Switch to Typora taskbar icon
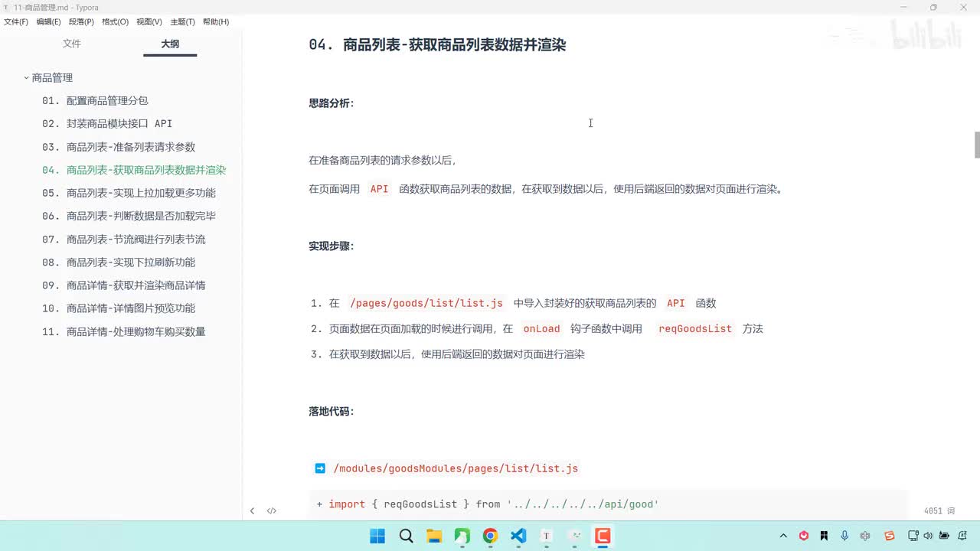The width and height of the screenshot is (980, 551). point(547,536)
